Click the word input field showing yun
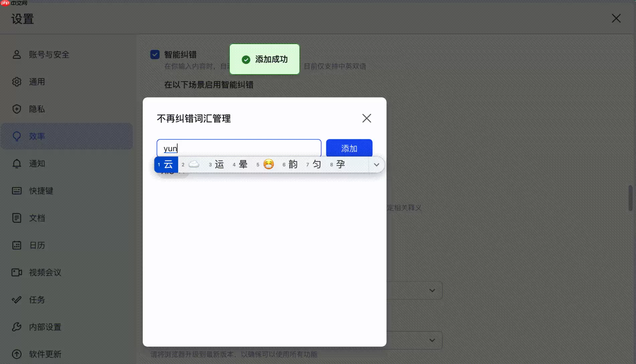Image resolution: width=636 pixels, height=364 pixels. coord(238,148)
